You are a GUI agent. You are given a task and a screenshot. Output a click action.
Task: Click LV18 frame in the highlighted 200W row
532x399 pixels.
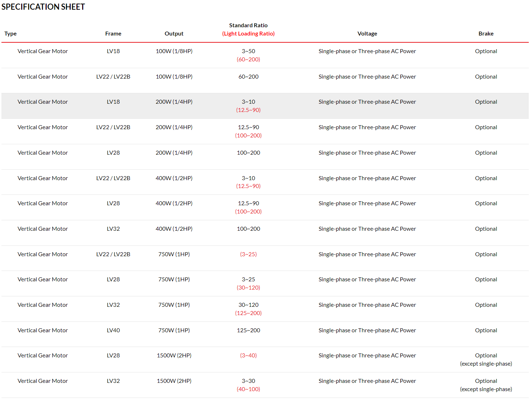coord(113,102)
